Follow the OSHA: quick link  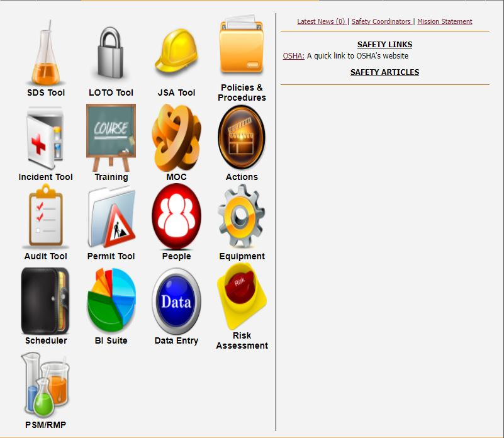pyautogui.click(x=293, y=56)
